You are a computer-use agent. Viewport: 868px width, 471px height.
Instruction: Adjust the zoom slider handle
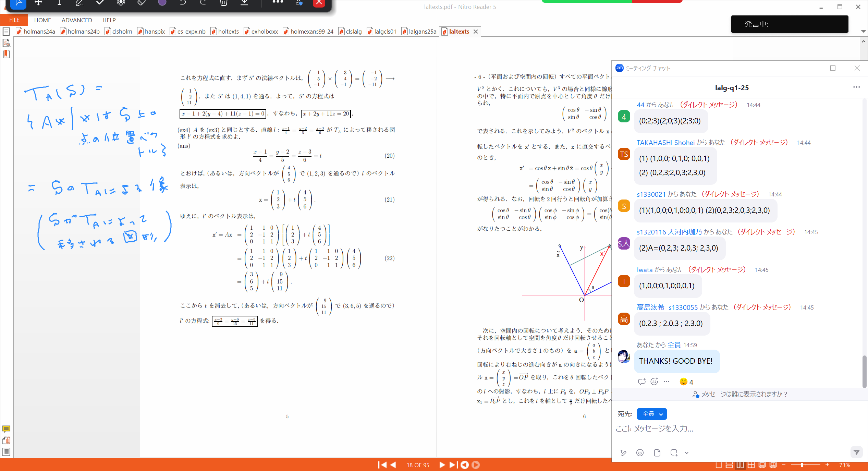(x=802, y=465)
